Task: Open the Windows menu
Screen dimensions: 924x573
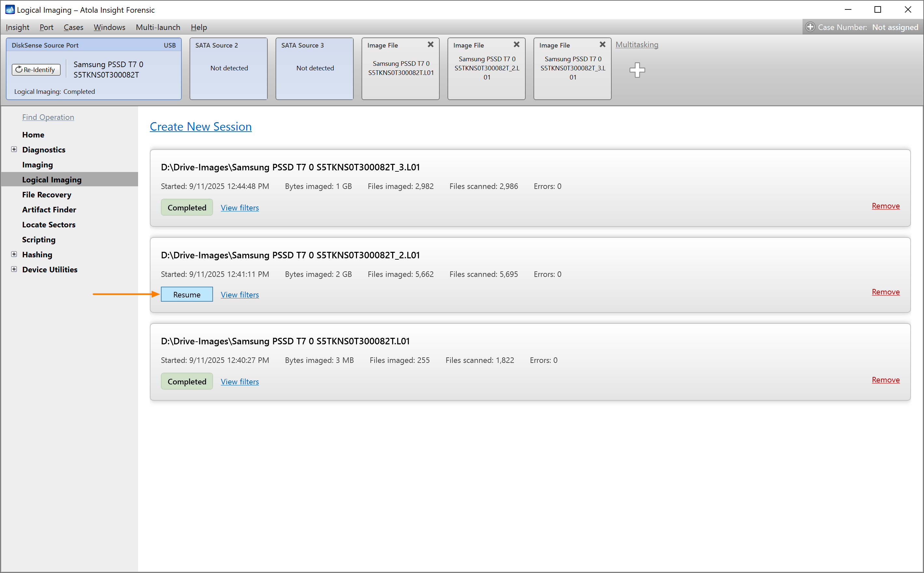Action: click(109, 27)
